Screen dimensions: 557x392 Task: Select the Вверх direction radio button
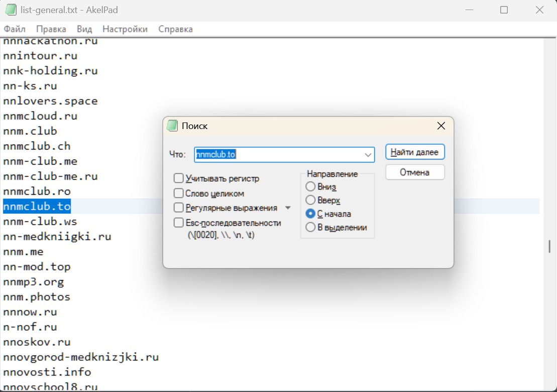pyautogui.click(x=310, y=200)
